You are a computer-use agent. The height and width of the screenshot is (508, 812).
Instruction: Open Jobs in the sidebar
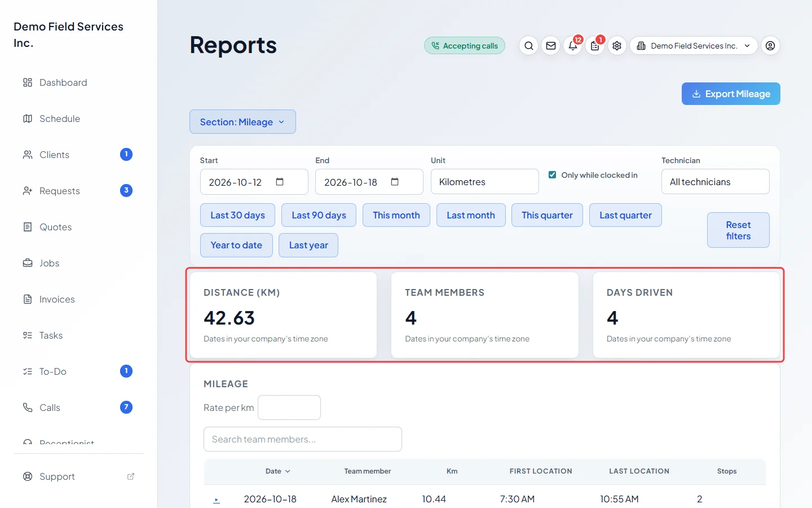pos(79,263)
